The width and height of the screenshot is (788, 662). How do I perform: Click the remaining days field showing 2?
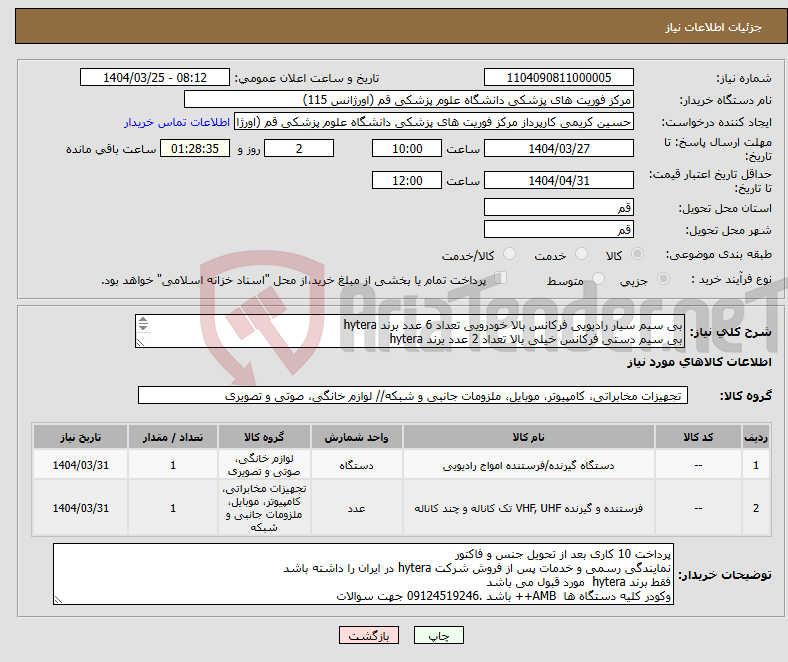(x=299, y=148)
